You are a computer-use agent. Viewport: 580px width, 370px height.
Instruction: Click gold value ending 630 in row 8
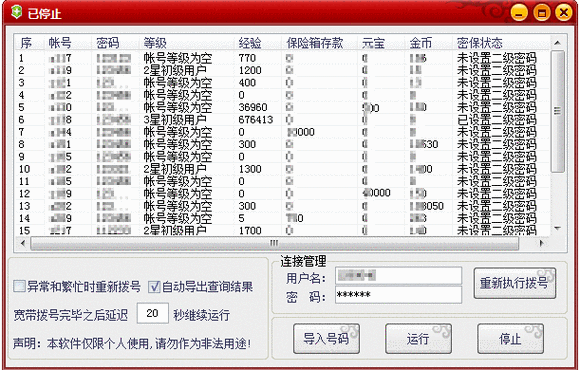tap(424, 144)
